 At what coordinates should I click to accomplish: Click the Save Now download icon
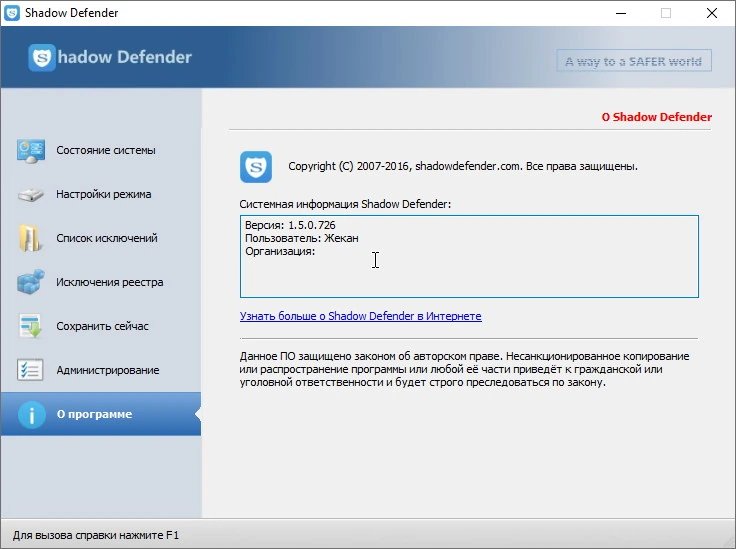(31, 326)
